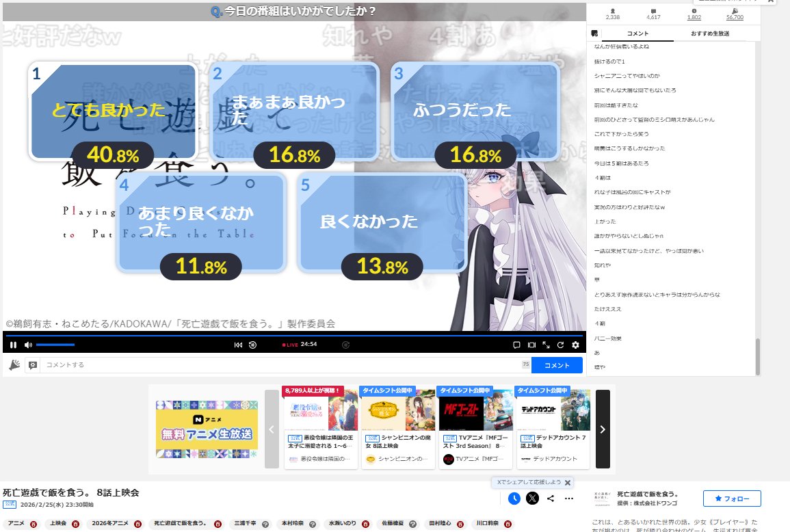790x532 pixels.
Task: Open the share menu icon
Action: 551,498
